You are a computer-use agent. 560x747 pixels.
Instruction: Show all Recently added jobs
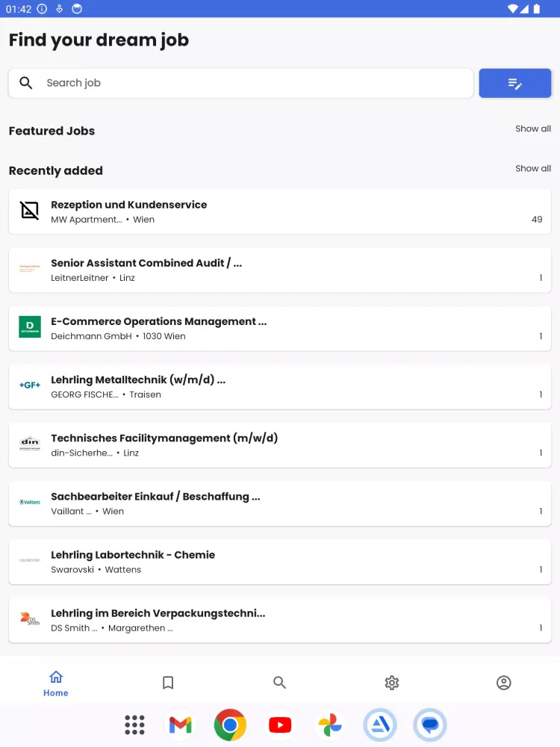533,168
